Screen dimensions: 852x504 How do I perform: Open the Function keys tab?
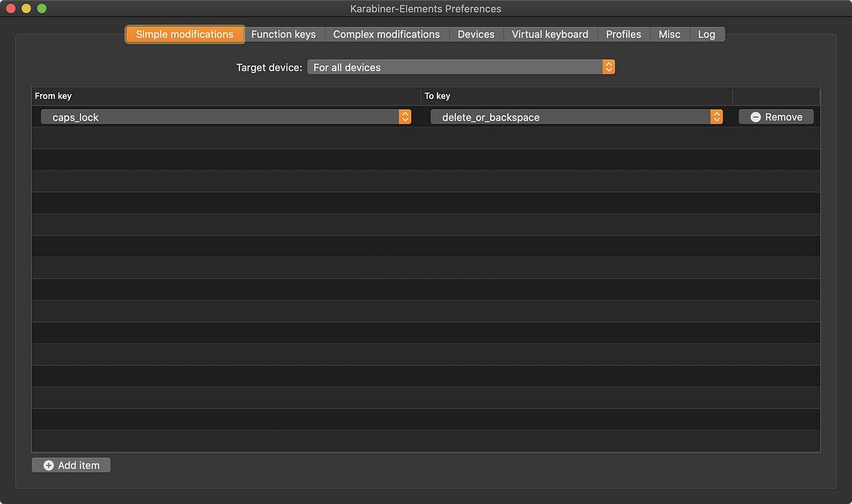tap(284, 34)
